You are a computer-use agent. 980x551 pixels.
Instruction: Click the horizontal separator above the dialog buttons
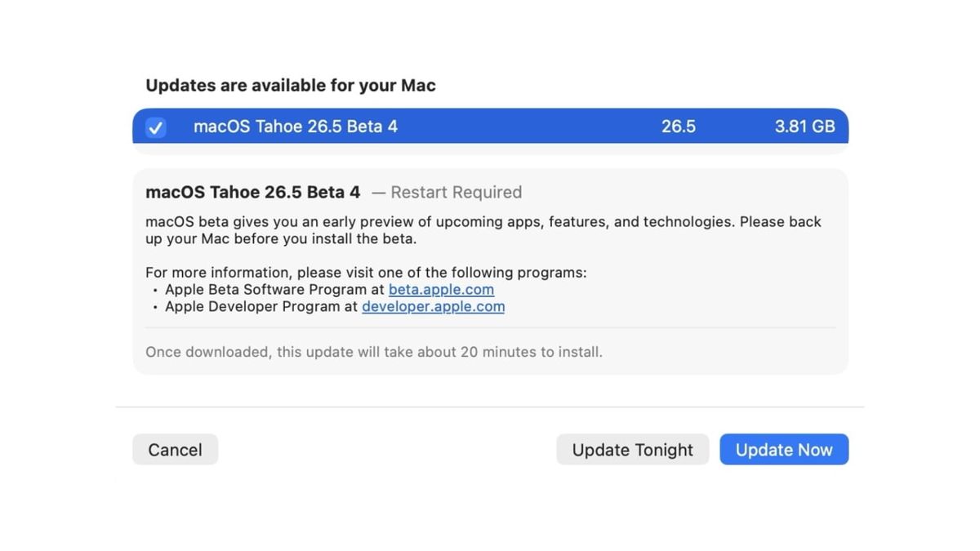[x=490, y=407]
